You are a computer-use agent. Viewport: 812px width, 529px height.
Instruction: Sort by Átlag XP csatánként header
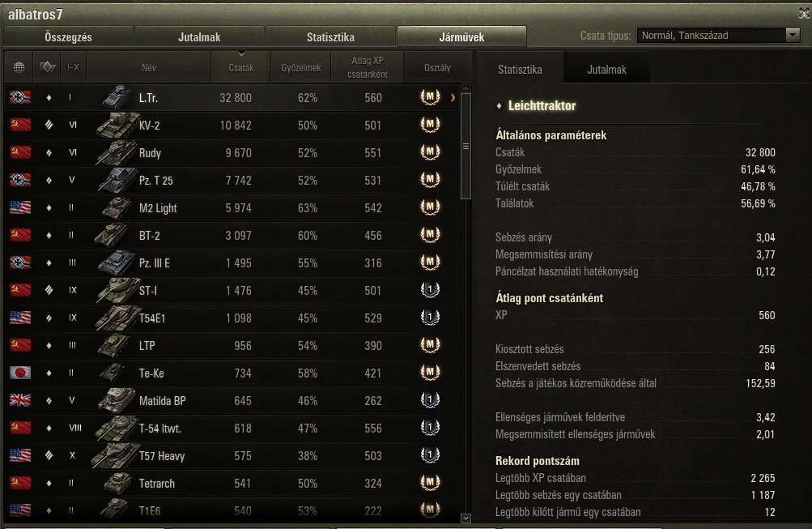[x=368, y=67]
